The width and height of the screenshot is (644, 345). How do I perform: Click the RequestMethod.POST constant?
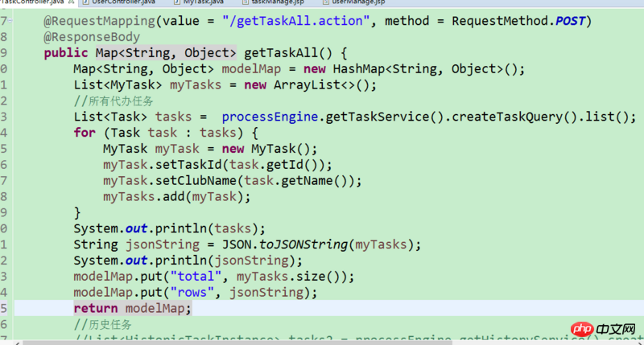[x=518, y=21]
